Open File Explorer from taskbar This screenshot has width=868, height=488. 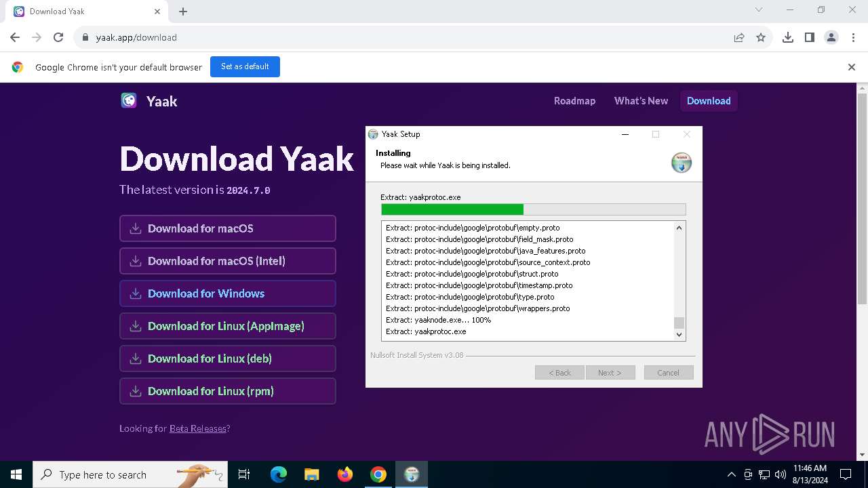pyautogui.click(x=311, y=474)
